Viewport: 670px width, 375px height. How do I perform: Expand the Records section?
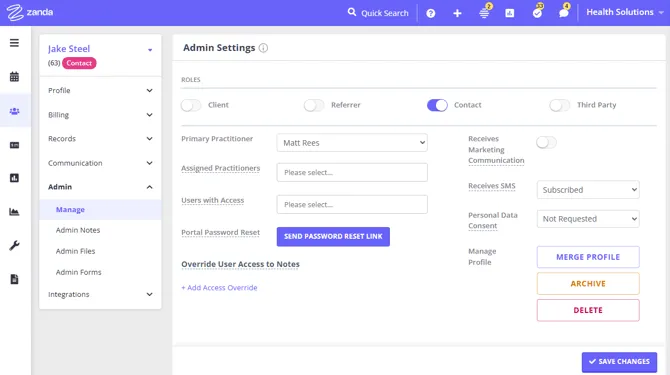(x=100, y=139)
